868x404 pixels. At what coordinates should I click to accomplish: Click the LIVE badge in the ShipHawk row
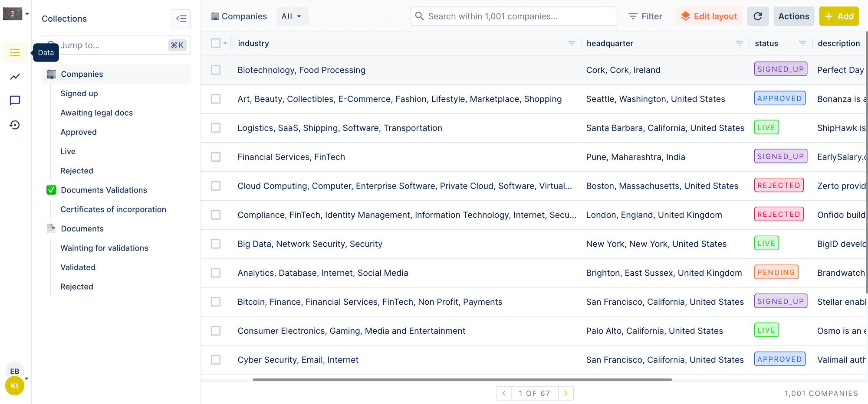(766, 127)
